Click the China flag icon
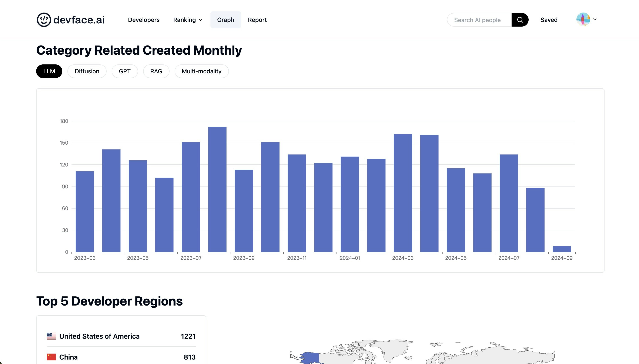This screenshot has width=639, height=364. click(x=51, y=357)
